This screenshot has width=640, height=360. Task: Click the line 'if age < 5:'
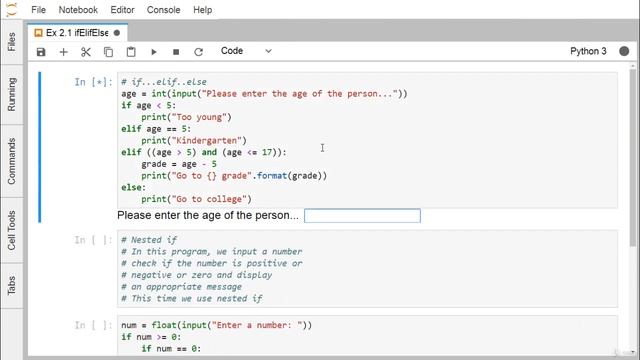149,105
